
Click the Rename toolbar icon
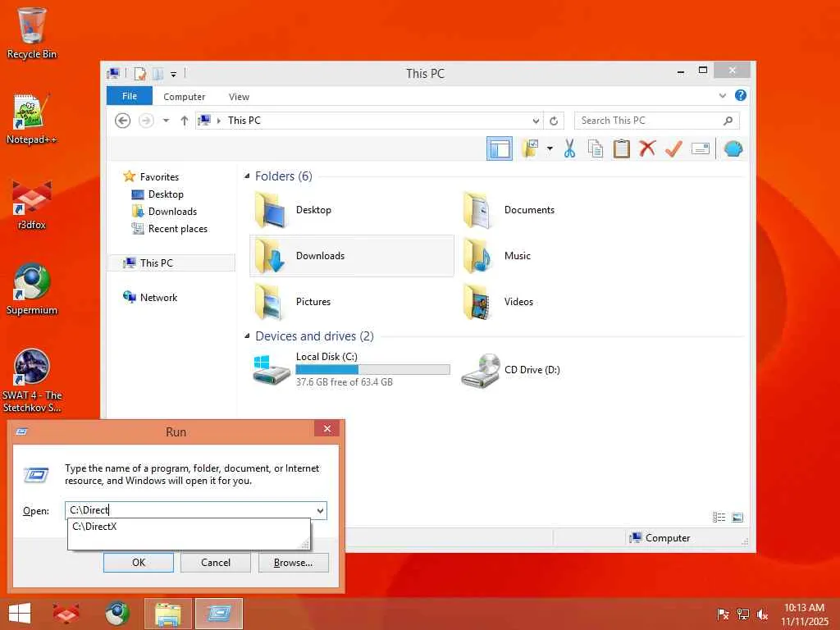click(701, 148)
